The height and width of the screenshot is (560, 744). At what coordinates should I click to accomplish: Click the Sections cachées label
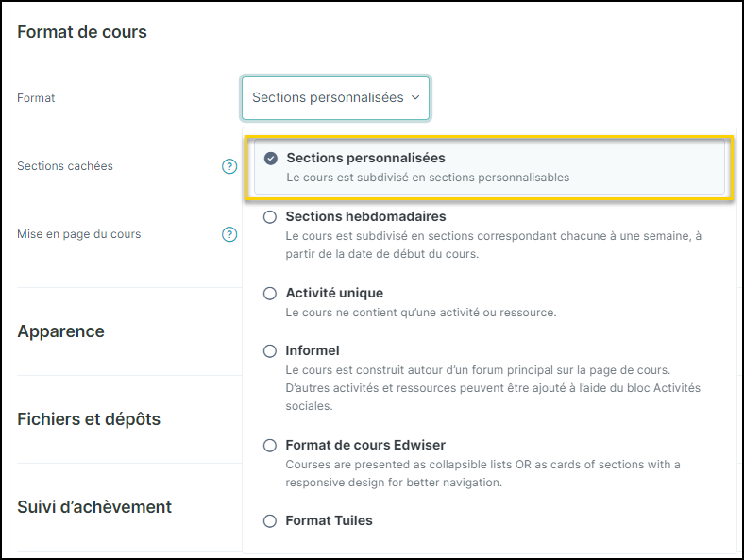(x=65, y=166)
